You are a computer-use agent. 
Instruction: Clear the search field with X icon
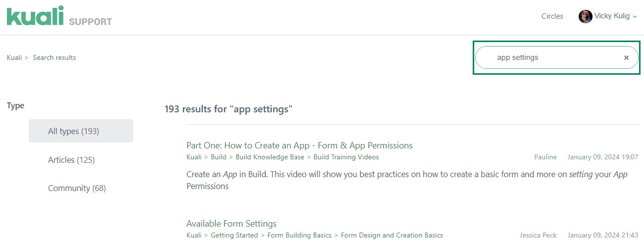pos(626,58)
